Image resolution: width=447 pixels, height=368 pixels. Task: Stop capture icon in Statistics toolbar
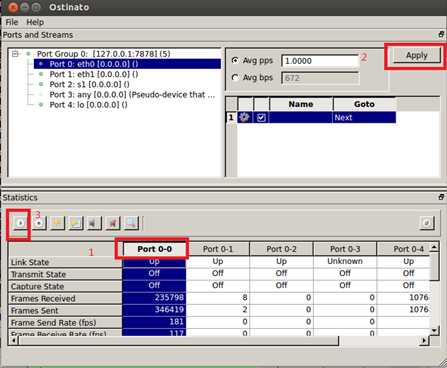point(113,223)
